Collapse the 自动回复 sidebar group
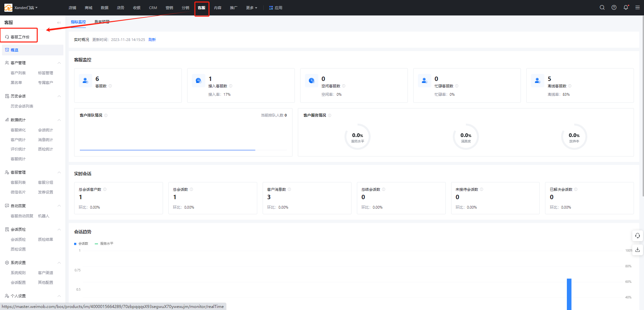 click(x=59, y=206)
